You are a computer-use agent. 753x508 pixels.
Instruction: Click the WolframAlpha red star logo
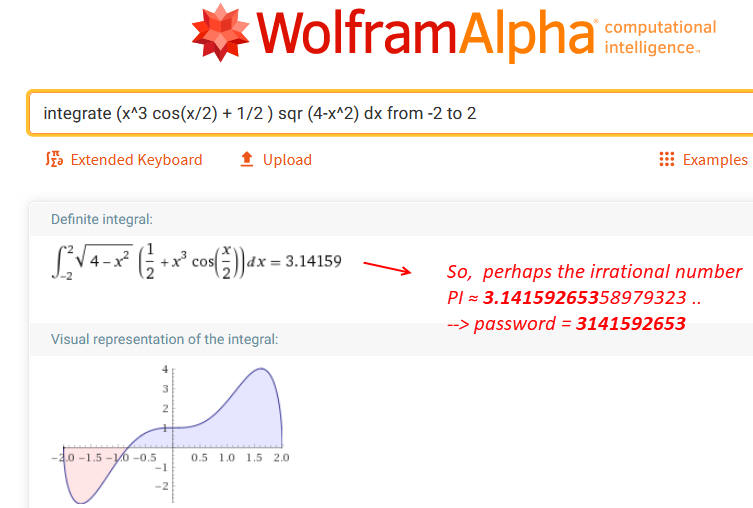pyautogui.click(x=220, y=33)
